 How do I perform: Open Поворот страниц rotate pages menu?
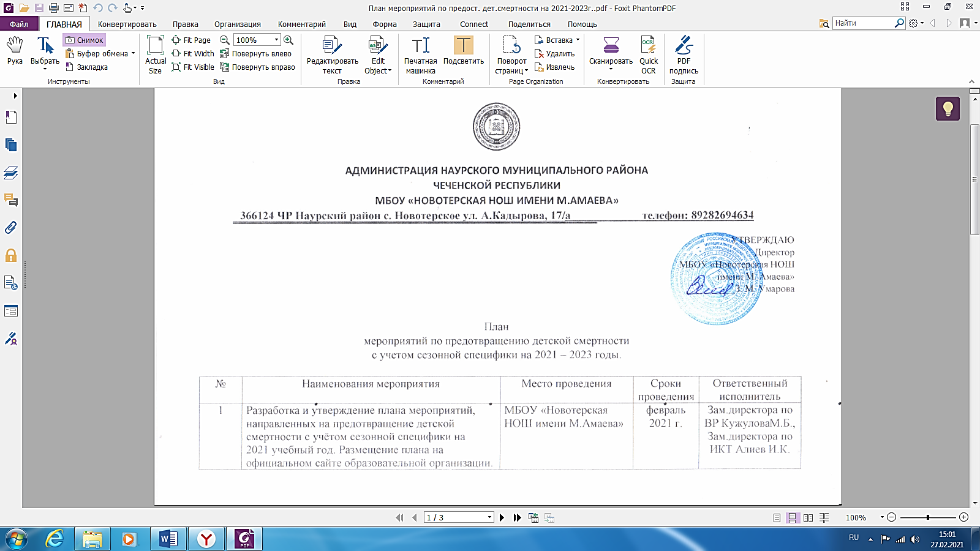pos(511,55)
